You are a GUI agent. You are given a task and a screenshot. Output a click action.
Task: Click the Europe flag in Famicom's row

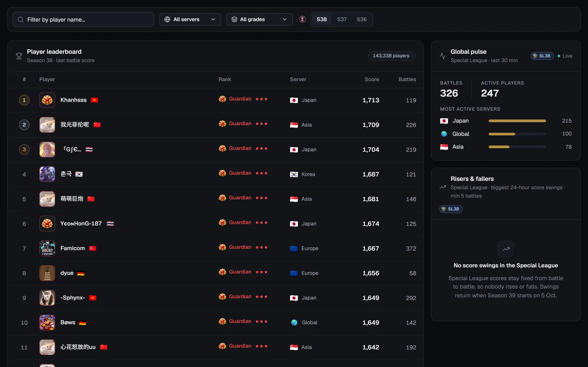pyautogui.click(x=294, y=248)
